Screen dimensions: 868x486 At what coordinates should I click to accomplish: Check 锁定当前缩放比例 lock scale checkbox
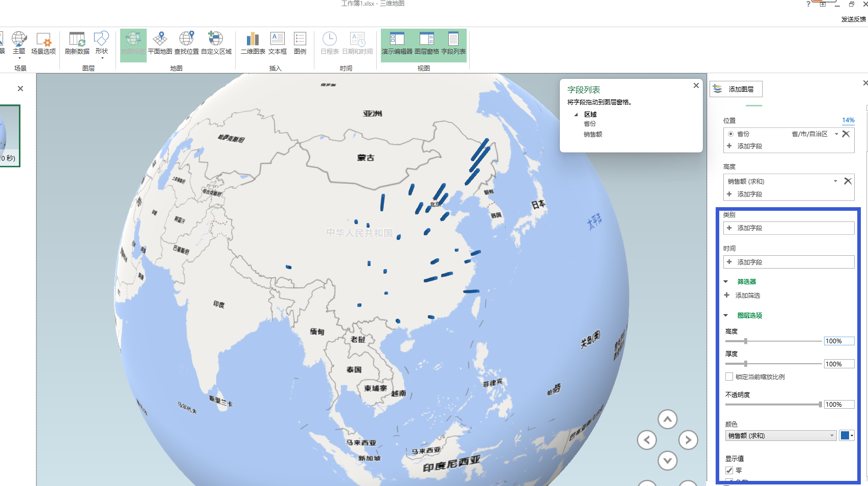click(729, 377)
